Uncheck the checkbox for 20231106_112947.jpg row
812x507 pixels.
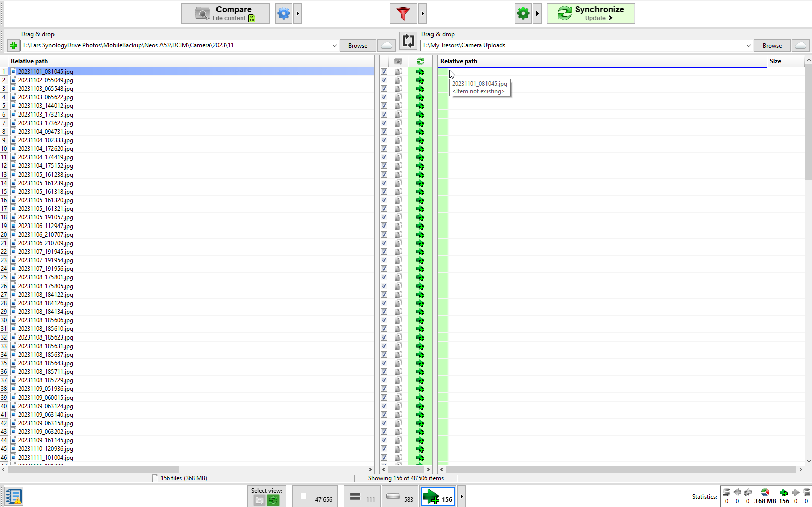(384, 226)
